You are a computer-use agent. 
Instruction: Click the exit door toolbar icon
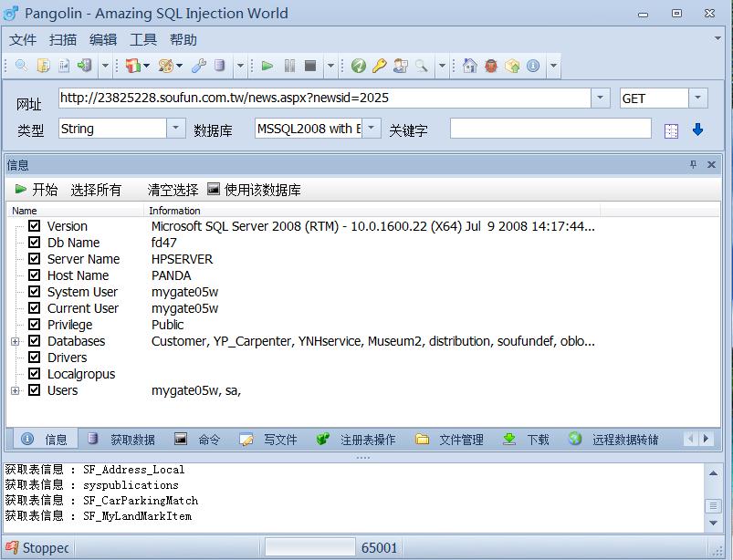85,66
